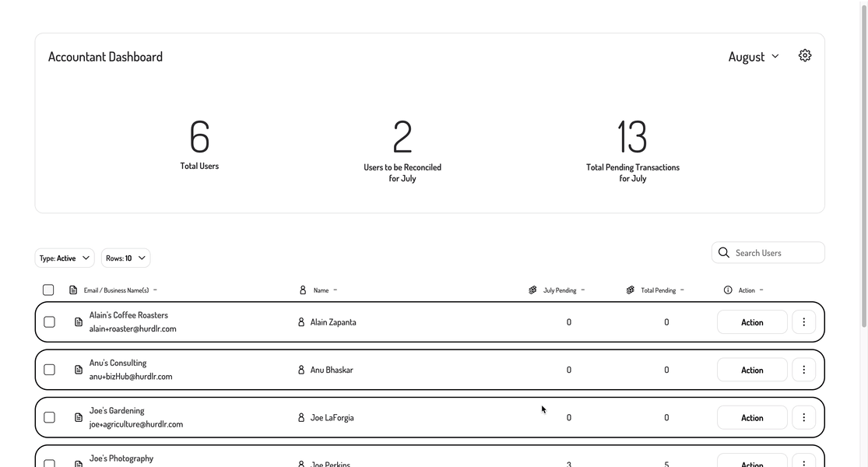The height and width of the screenshot is (467, 868).
Task: Check the checkbox for Anu's Consulting row
Action: click(x=49, y=369)
